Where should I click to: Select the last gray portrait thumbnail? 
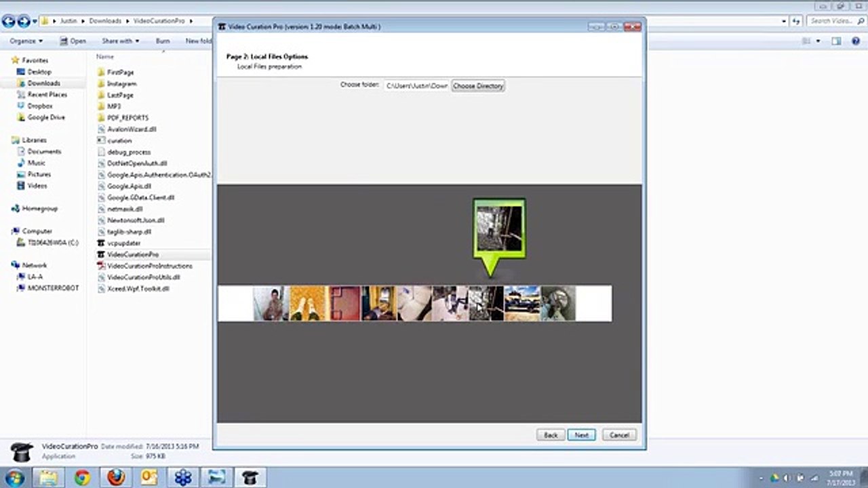click(558, 303)
